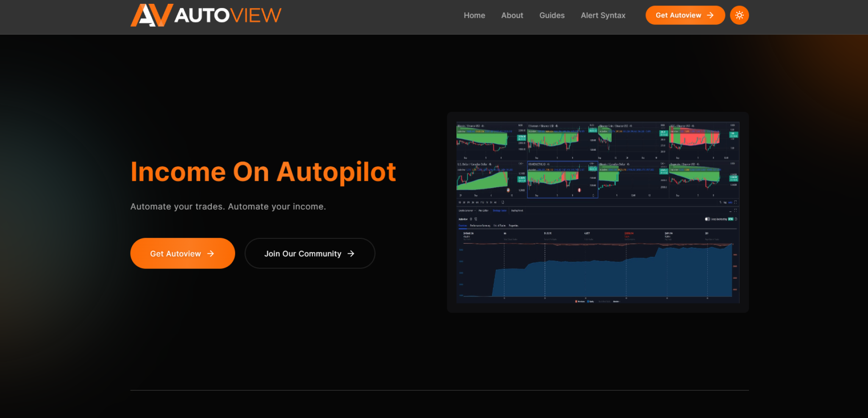Screen dimensions: 868x418
Task: Enable the Deep Backtesting toggle
Action: (x=708, y=219)
